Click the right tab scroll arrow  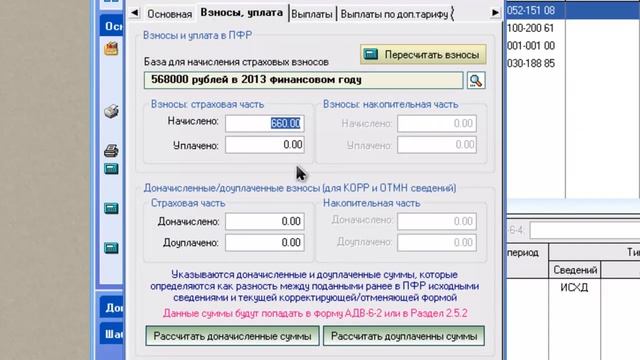pyautogui.click(x=495, y=13)
